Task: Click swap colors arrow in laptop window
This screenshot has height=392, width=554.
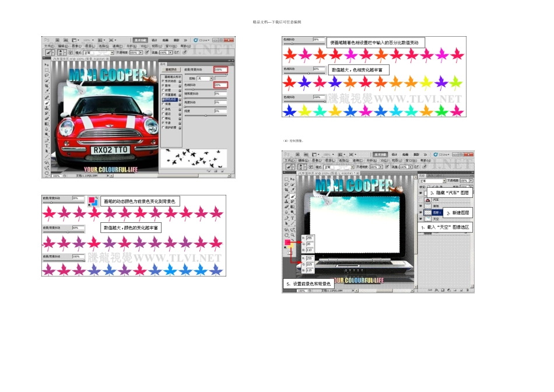Action: [293, 239]
